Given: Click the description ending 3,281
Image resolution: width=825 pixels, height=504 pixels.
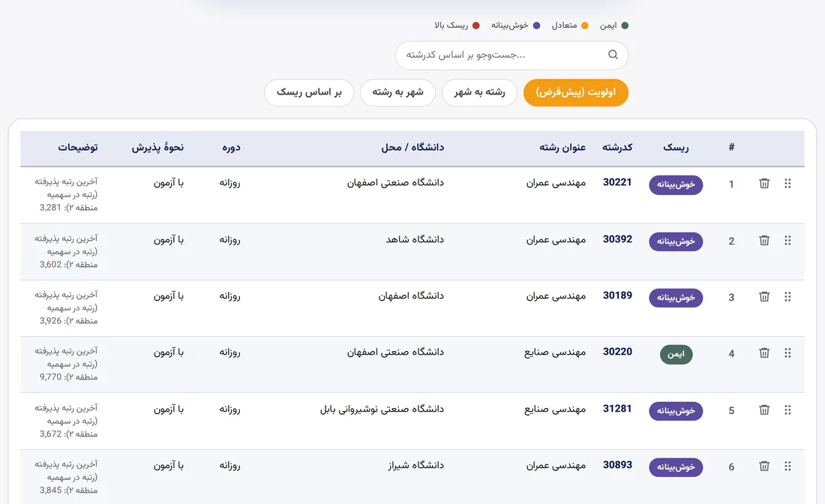Looking at the screenshot, I should [66, 195].
